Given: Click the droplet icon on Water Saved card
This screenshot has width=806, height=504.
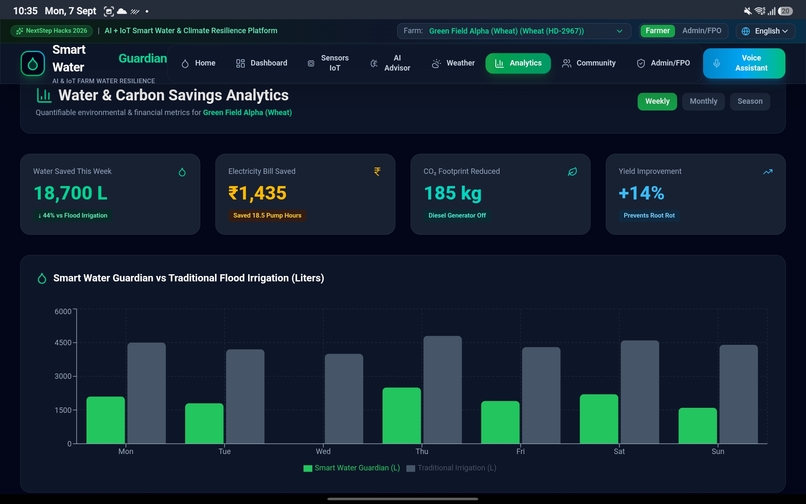Looking at the screenshot, I should [x=182, y=172].
